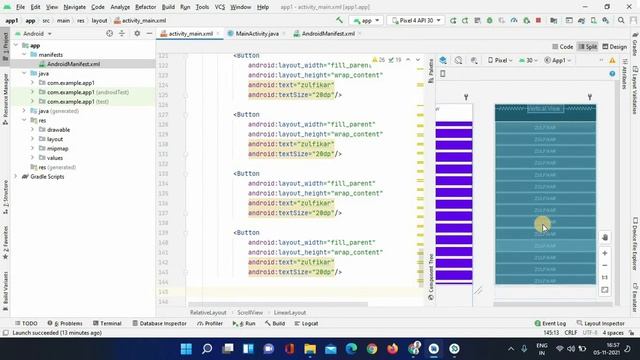Viewport: 640px width, 360px height.
Task: Open the Layout Inspector
Action: 600,323
